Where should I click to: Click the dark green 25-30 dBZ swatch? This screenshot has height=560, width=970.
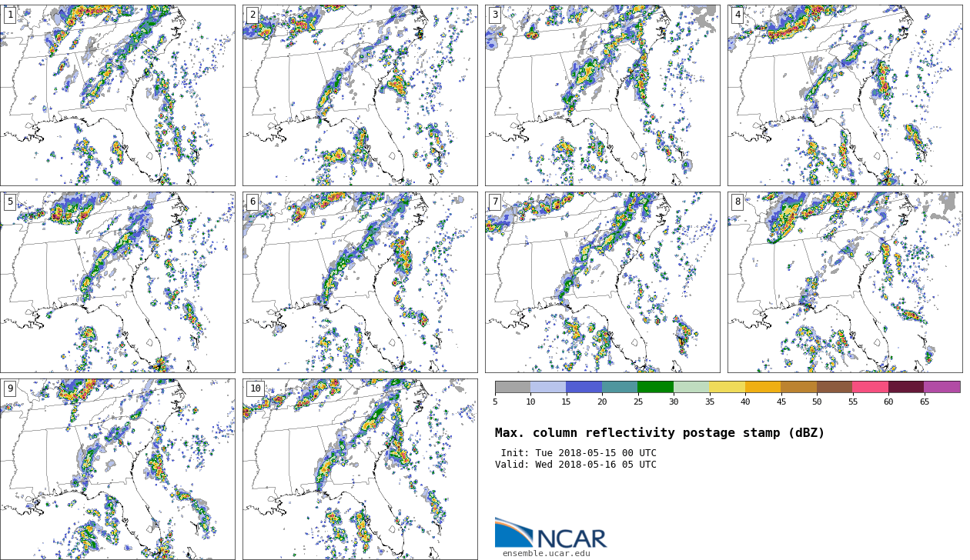point(655,387)
